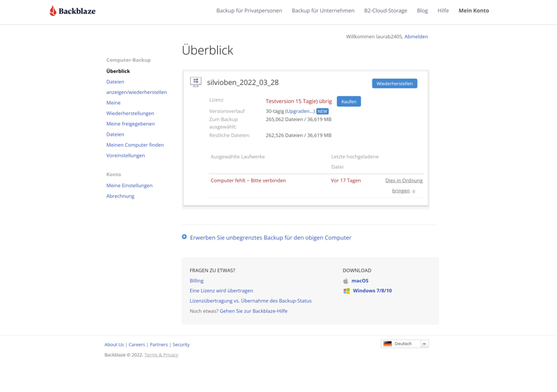
Task: Click the help icon next to 'Dies in Ordnung bringen'
Action: [x=414, y=191]
